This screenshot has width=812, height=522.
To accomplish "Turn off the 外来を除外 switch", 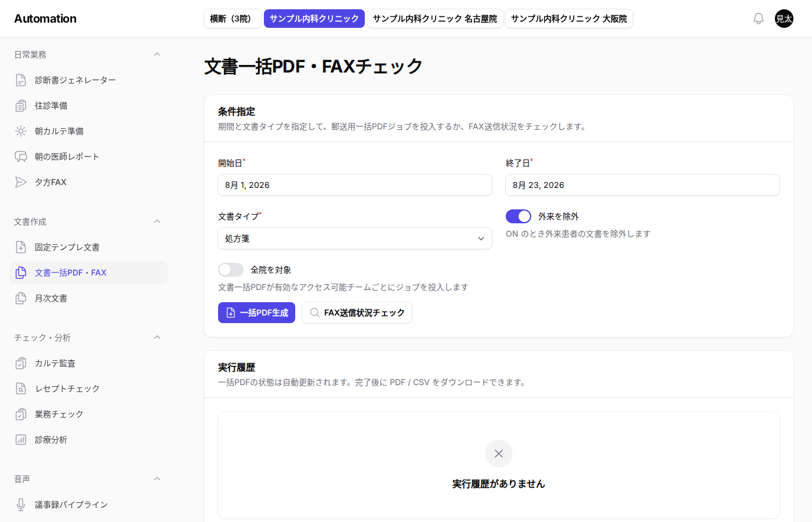I will (519, 216).
